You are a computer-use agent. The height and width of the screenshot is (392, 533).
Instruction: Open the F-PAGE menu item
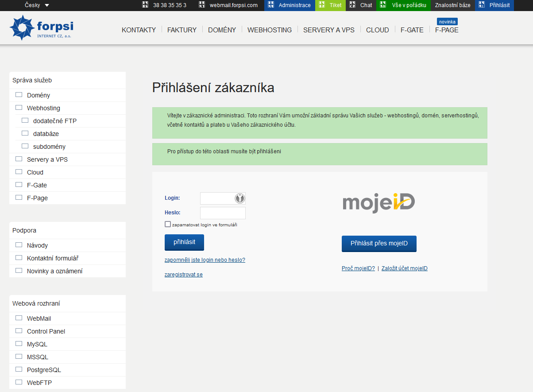[x=447, y=30]
